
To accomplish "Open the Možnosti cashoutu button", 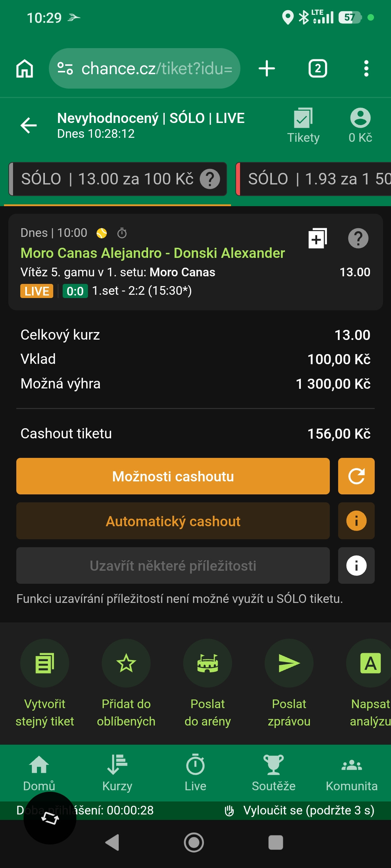I will tap(173, 476).
